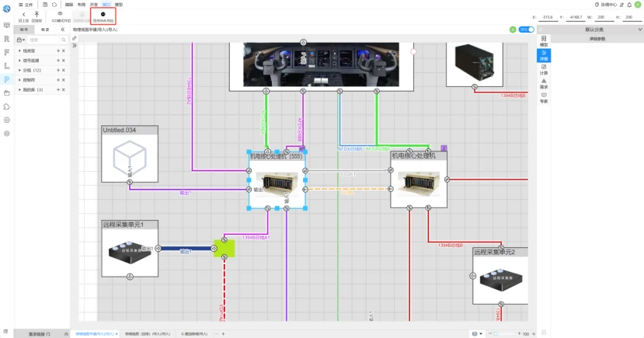Select the 详细 side tab on the right
Viewport: 644px width, 338px height.
(x=544, y=55)
